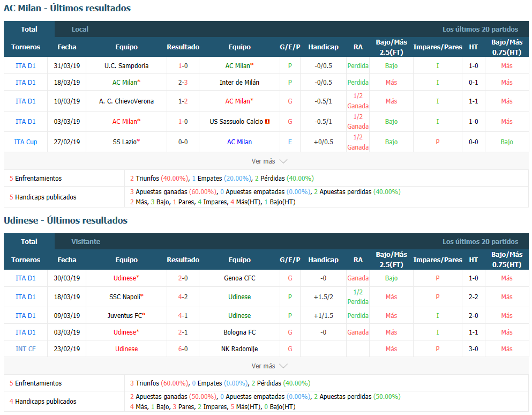532x415 pixels.
Task: Click 'Udinese - Últimos resultados' heading
Action: pos(65,220)
